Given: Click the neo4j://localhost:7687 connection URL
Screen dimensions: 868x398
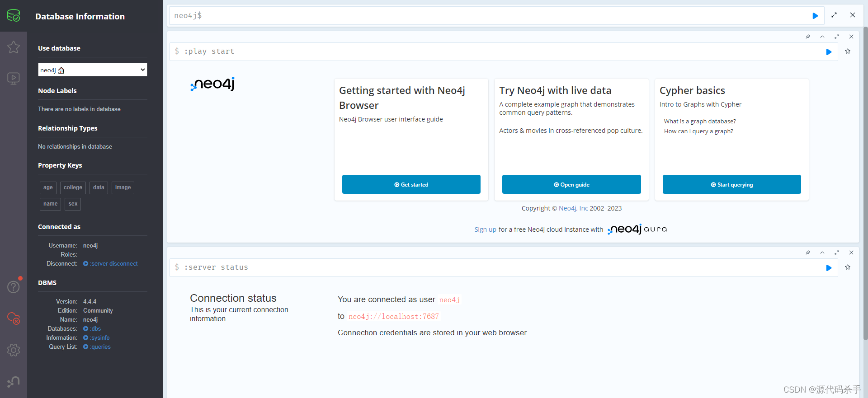Looking at the screenshot, I should click(394, 317).
